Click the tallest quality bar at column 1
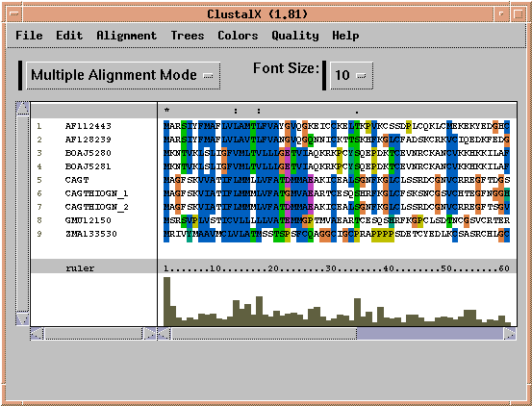 pos(166,301)
